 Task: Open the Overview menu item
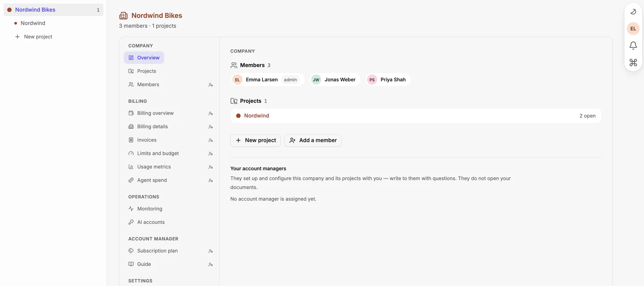click(144, 58)
